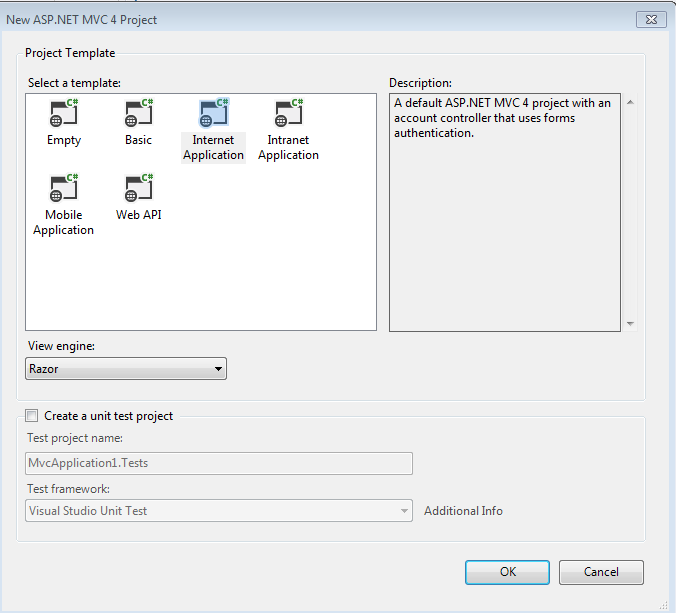The image size is (676, 613).
Task: Click the Mobile Application label text
Action: tap(63, 223)
